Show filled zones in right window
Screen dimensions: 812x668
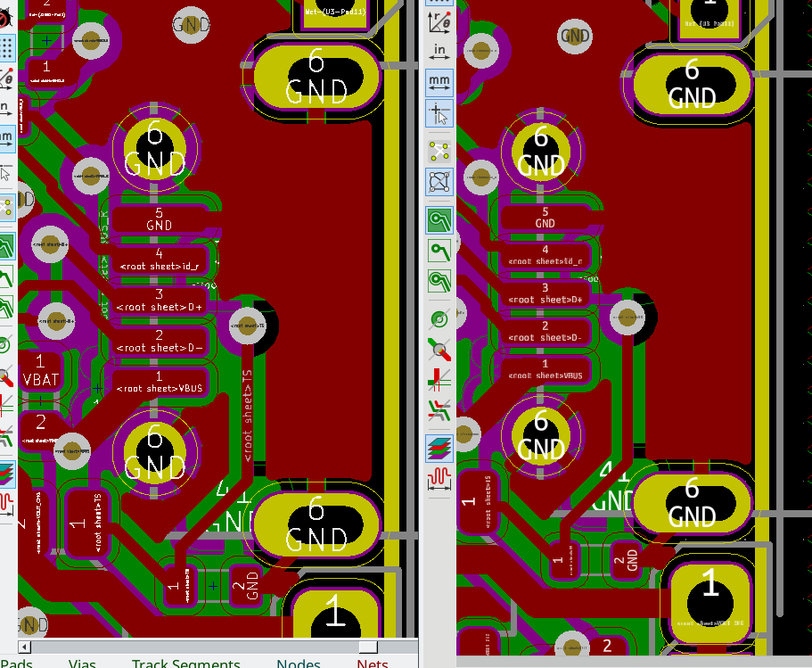tap(439, 220)
